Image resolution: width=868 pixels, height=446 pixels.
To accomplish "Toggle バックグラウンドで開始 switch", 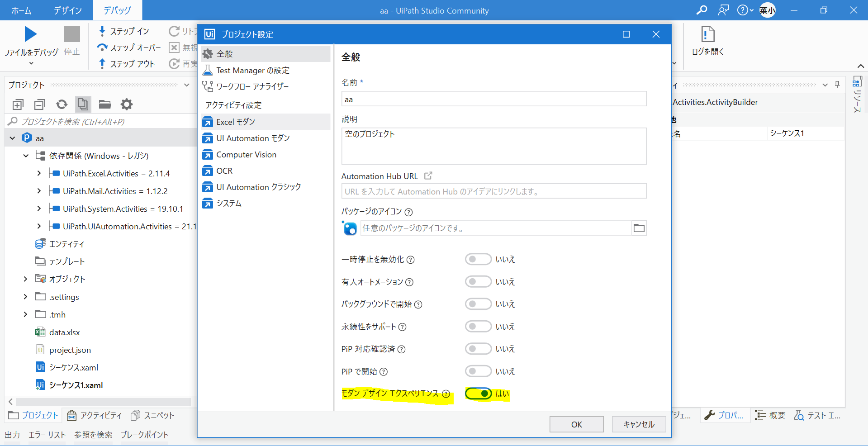I will pyautogui.click(x=478, y=304).
